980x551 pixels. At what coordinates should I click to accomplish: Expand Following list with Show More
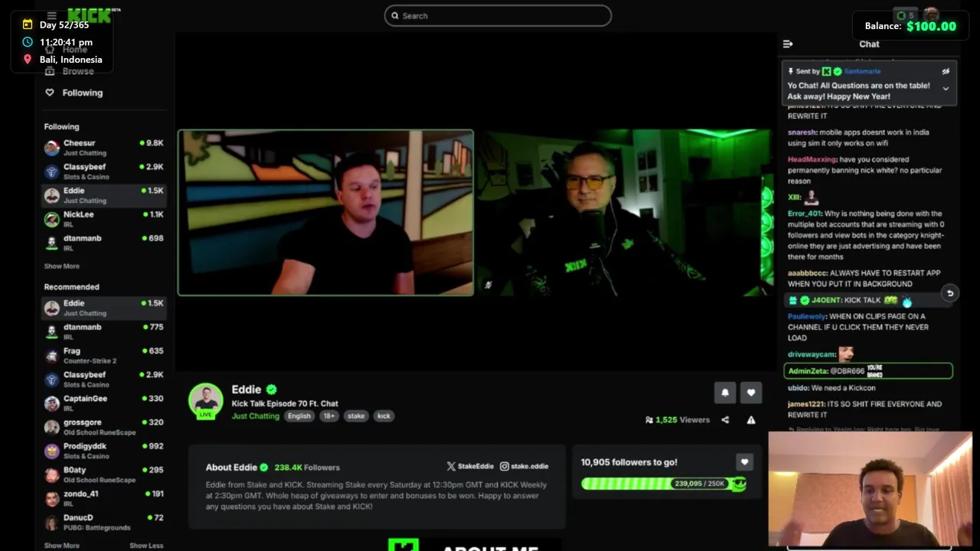[61, 266]
